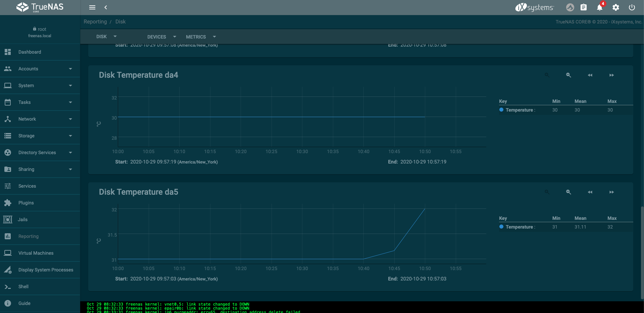Screen dimensions: 644x313
Task: Click the Network topology icon
Action: 8,119
